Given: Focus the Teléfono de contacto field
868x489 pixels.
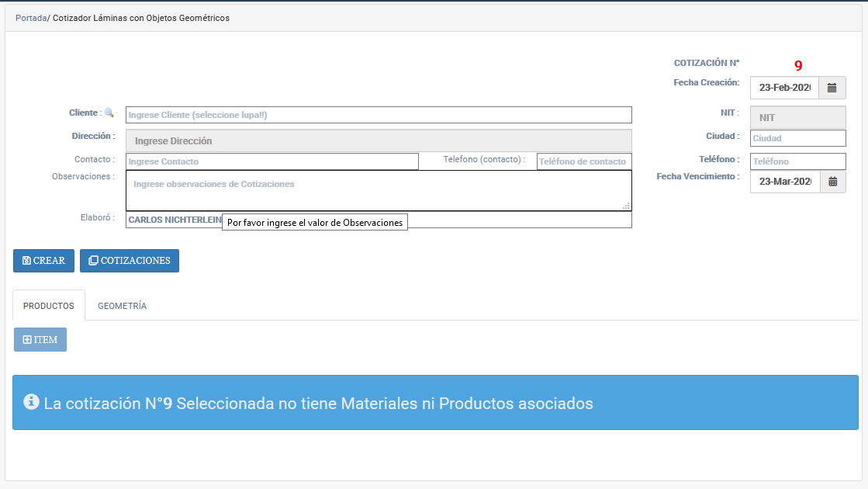Looking at the screenshot, I should coord(583,161).
